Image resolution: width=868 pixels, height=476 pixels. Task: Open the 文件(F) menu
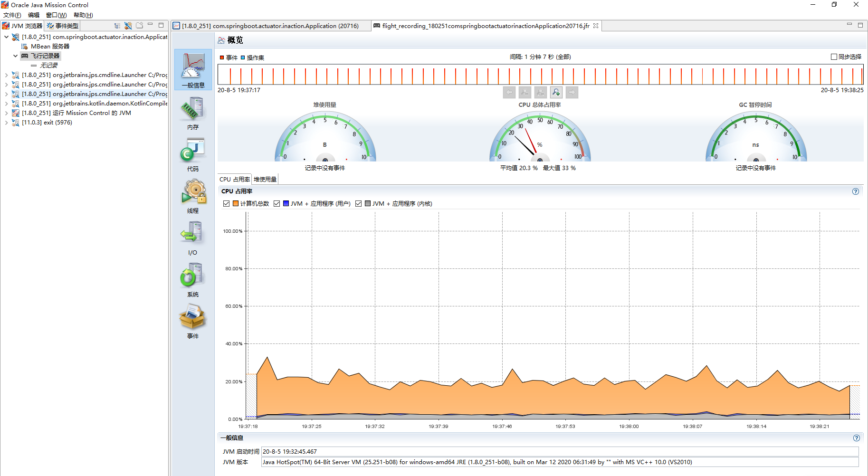[x=12, y=15]
